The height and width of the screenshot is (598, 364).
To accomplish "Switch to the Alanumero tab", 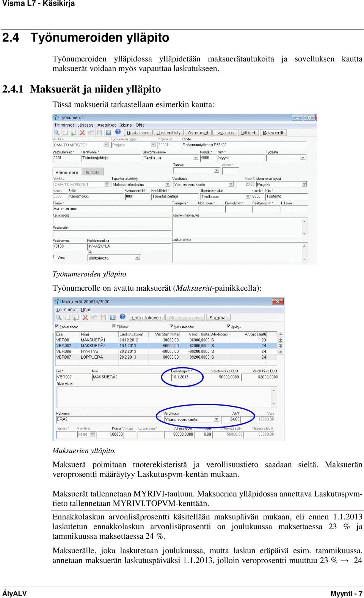I will [x=67, y=172].
